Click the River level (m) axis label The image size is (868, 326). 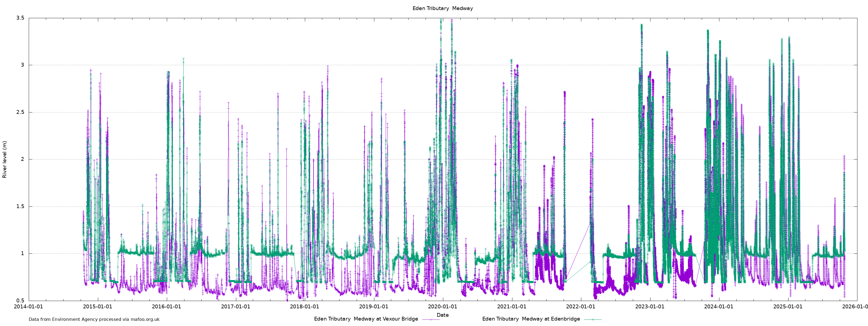point(5,160)
